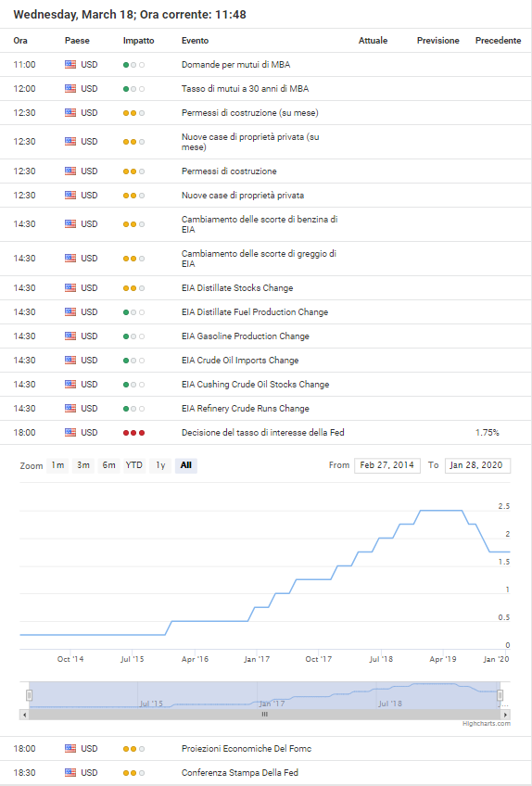Open Cambiamento delle scorte di benzina di EIA
The height and width of the screenshot is (786, 532).
coord(260,224)
